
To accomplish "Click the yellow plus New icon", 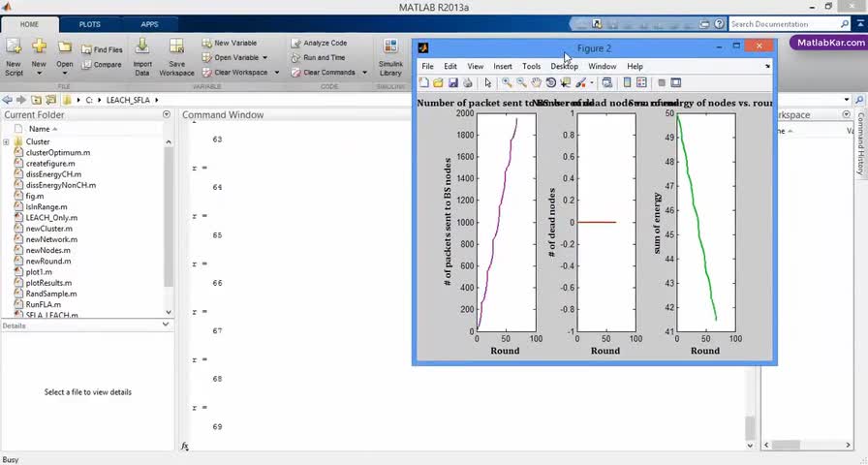I will pyautogui.click(x=39, y=47).
